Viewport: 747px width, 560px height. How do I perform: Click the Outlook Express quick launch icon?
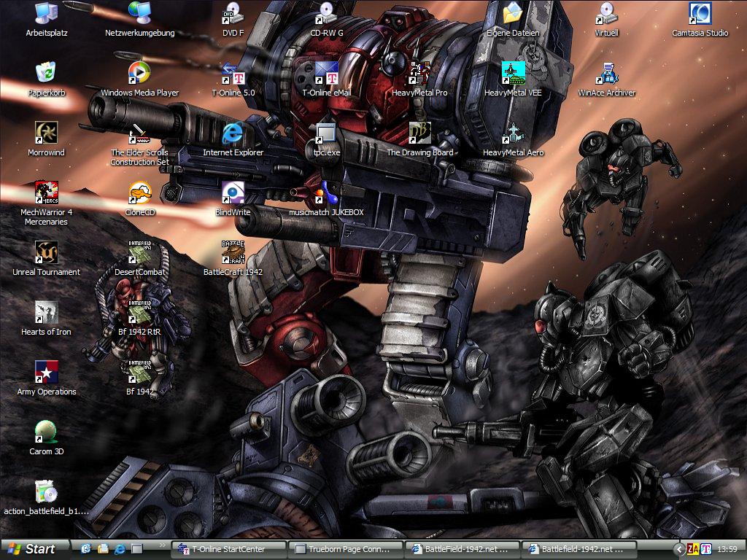click(86, 549)
